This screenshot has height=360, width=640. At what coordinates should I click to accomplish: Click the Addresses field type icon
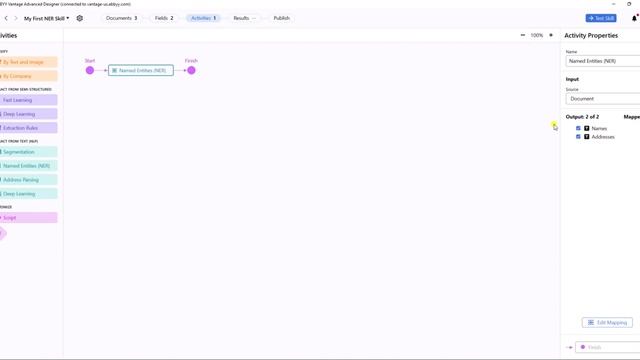coord(587,137)
